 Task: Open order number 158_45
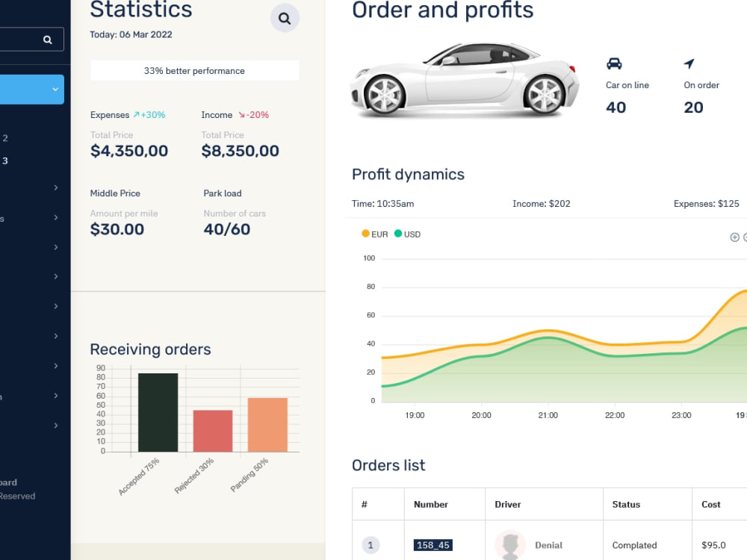coord(433,545)
